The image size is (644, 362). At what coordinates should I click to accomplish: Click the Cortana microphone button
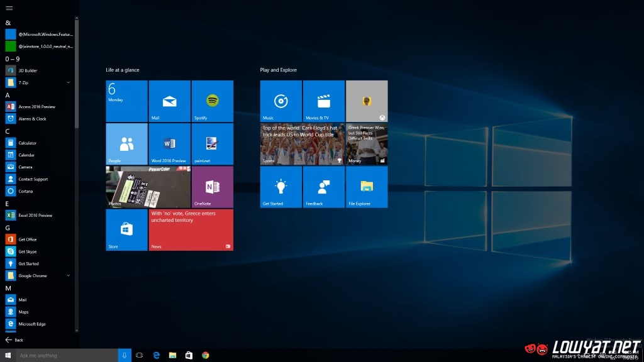pos(125,356)
